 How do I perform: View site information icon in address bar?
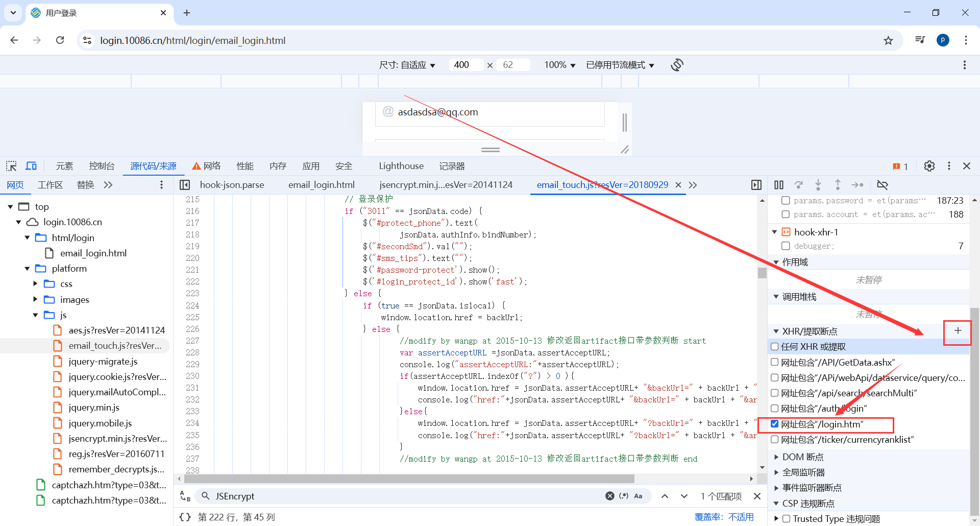coord(87,40)
